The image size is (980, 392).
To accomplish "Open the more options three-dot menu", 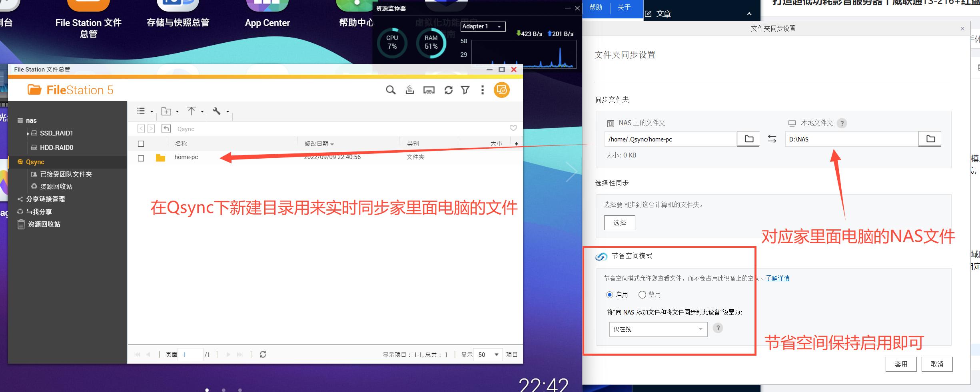I will click(x=482, y=90).
